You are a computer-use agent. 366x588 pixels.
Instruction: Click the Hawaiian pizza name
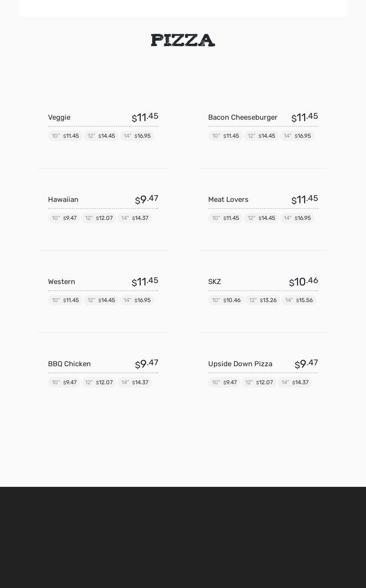63,199
